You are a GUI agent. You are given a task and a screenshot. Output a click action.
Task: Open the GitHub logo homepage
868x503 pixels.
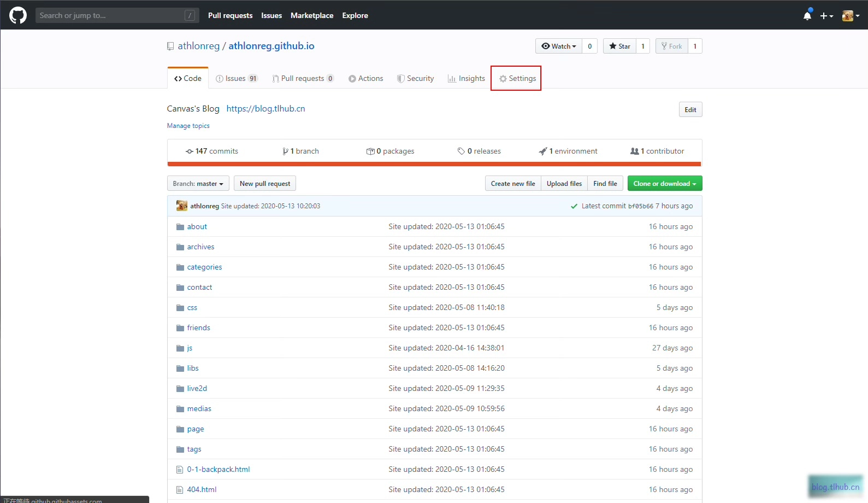(18, 15)
